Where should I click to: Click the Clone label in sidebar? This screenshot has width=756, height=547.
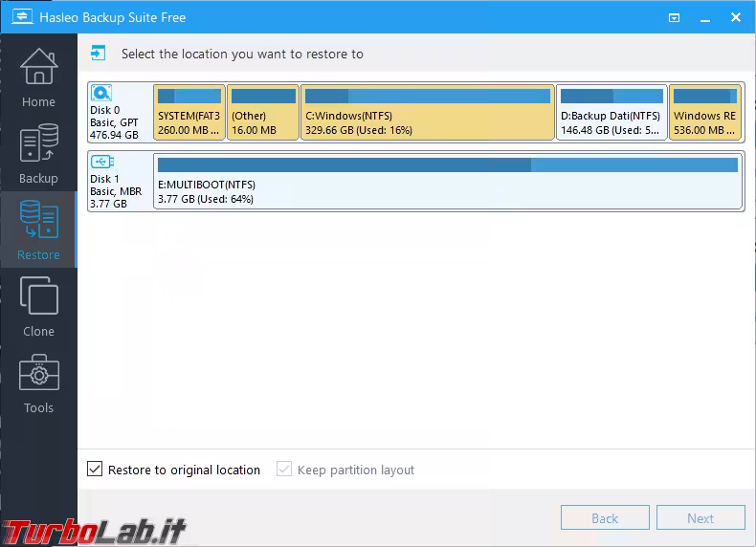tap(38, 331)
